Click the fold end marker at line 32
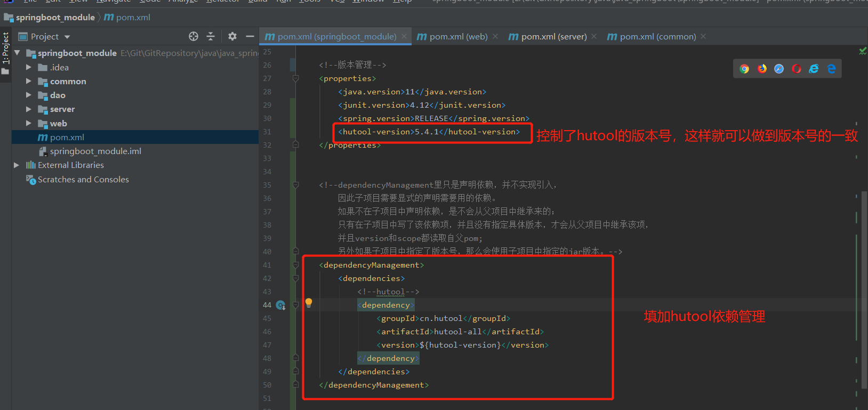The height and width of the screenshot is (410, 868). tap(295, 144)
